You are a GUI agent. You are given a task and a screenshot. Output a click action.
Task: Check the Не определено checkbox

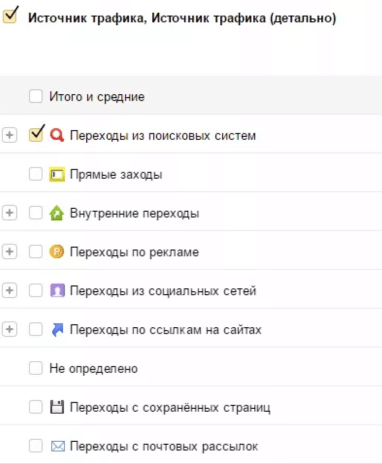pos(36,368)
